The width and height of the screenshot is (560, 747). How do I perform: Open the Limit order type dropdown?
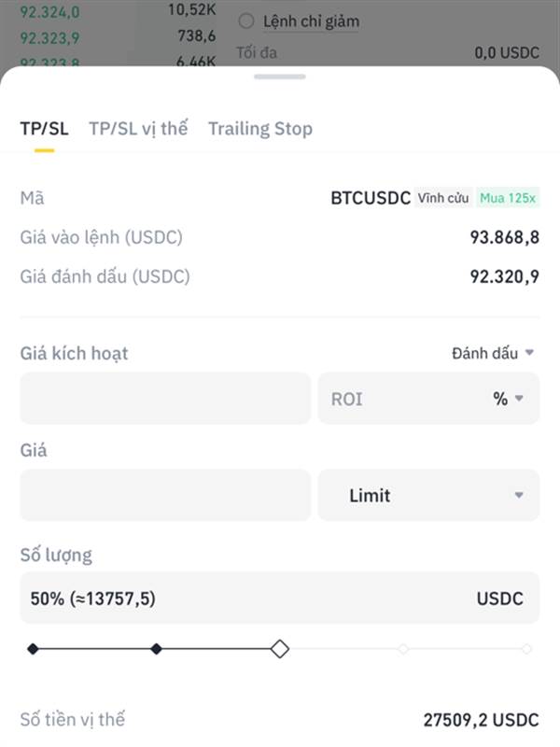click(428, 495)
